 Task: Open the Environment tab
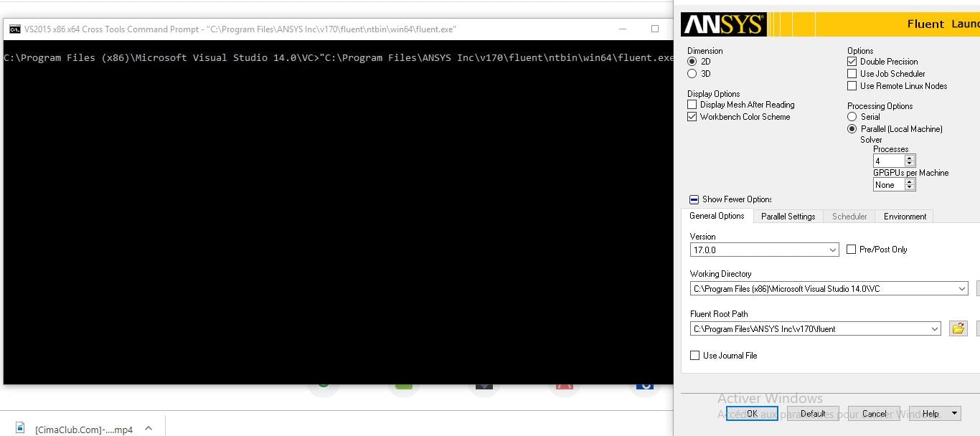coord(905,217)
